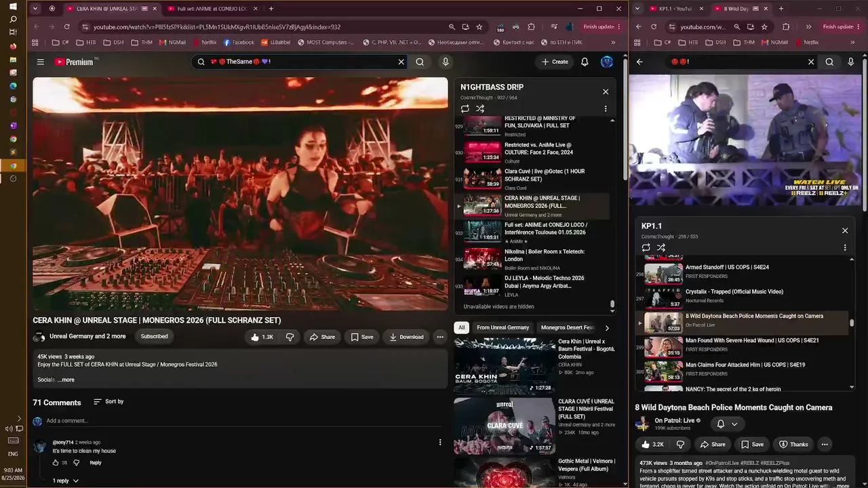This screenshot has width=868, height=488.
Task: Open the Facebook bookmark
Action: coord(238,42)
